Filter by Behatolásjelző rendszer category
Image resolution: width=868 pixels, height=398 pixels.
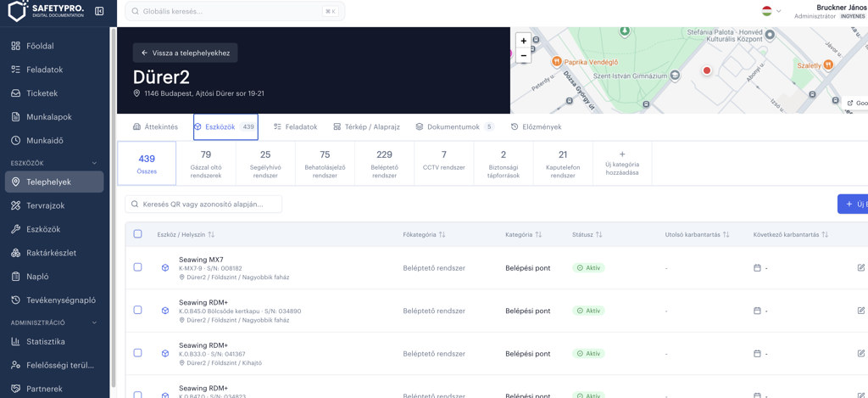point(325,163)
